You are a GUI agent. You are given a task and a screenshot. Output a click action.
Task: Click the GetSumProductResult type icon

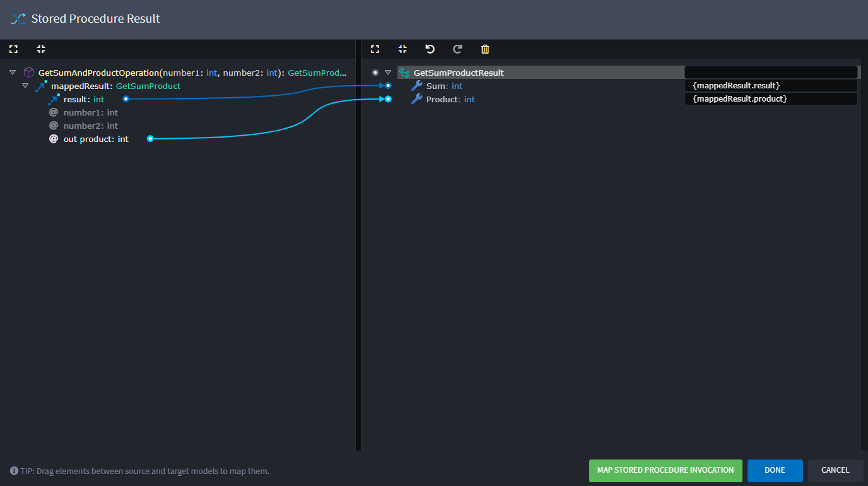[404, 73]
